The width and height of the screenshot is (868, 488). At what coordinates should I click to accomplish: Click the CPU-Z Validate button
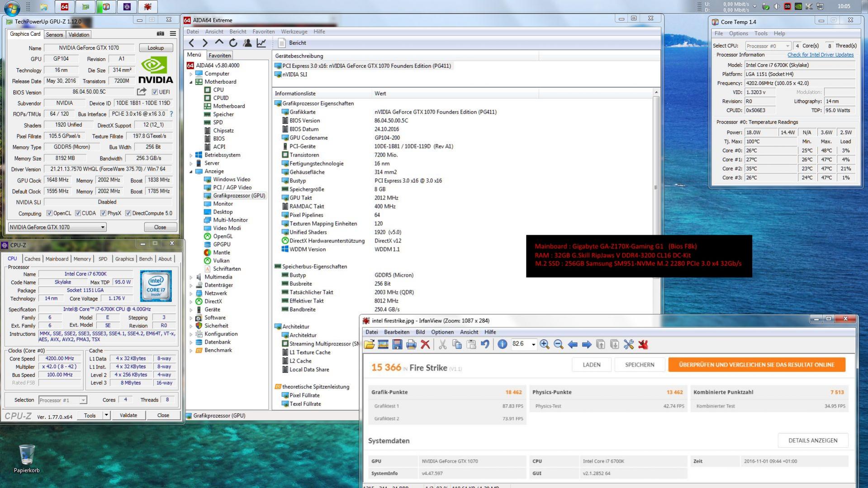(x=128, y=415)
